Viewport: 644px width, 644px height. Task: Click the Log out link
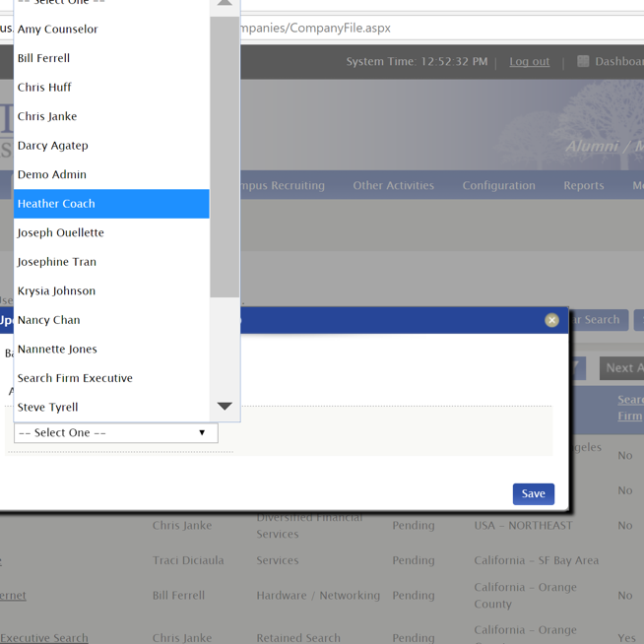pos(530,62)
